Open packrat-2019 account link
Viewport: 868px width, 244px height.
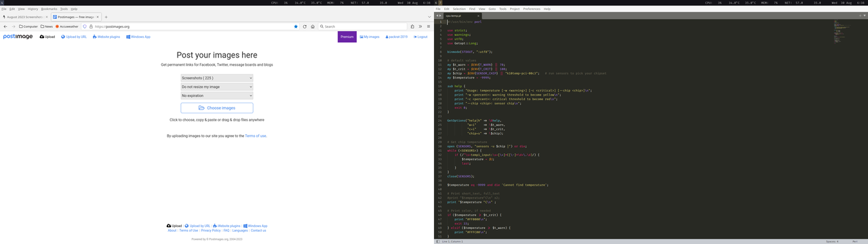coord(397,37)
